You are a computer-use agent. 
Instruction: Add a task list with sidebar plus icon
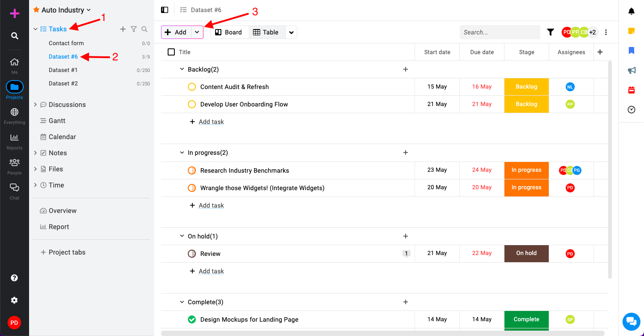click(123, 29)
